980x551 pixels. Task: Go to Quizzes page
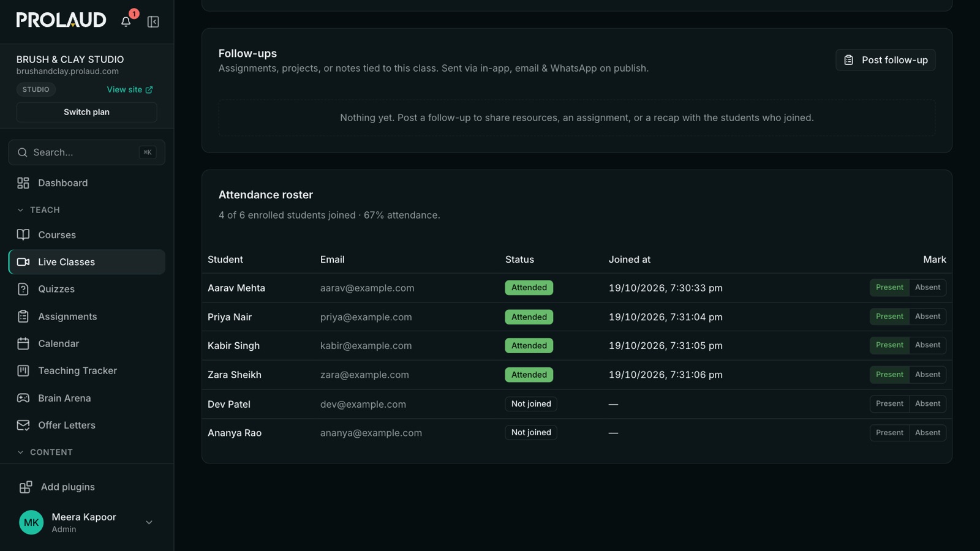click(x=87, y=289)
